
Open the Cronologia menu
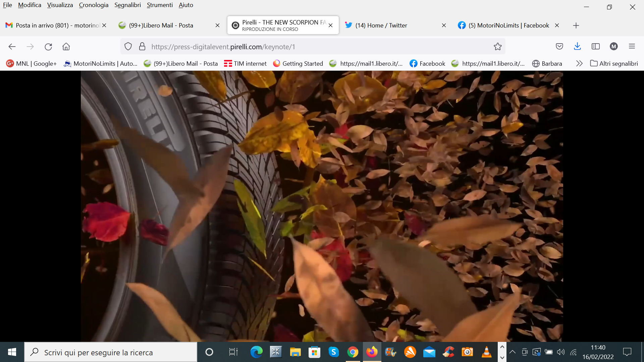pyautogui.click(x=94, y=5)
